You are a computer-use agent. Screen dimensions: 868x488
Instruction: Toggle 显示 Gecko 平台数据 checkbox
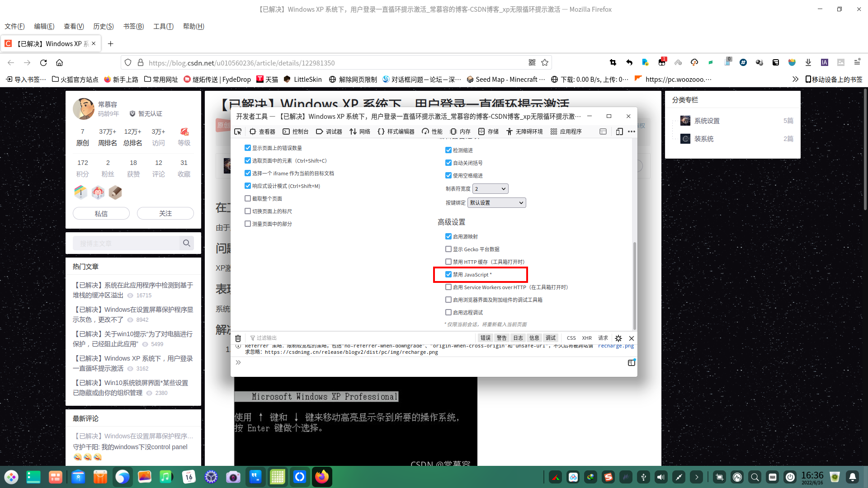point(448,249)
